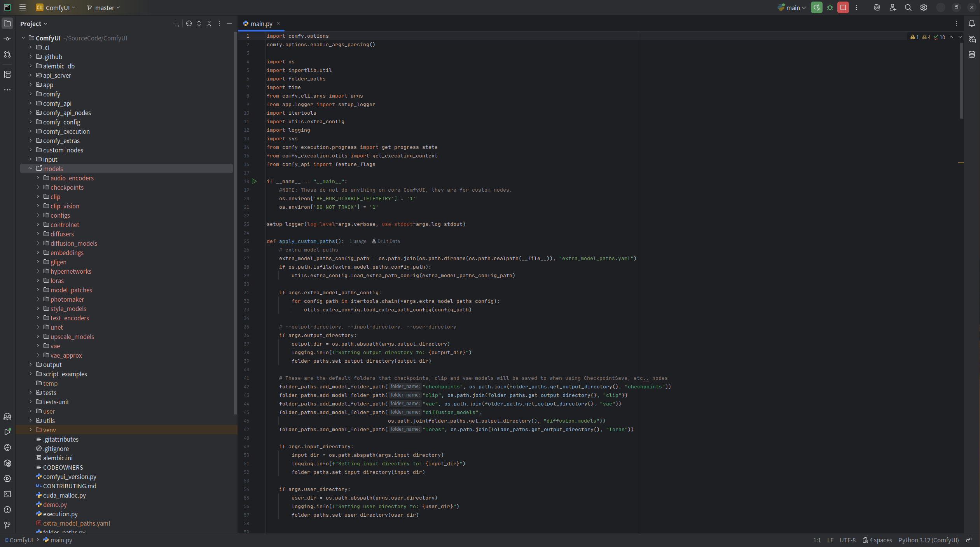Viewport: 980px width, 547px height.
Task: Open Search Everywhere magnifier icon
Action: pos(908,7)
